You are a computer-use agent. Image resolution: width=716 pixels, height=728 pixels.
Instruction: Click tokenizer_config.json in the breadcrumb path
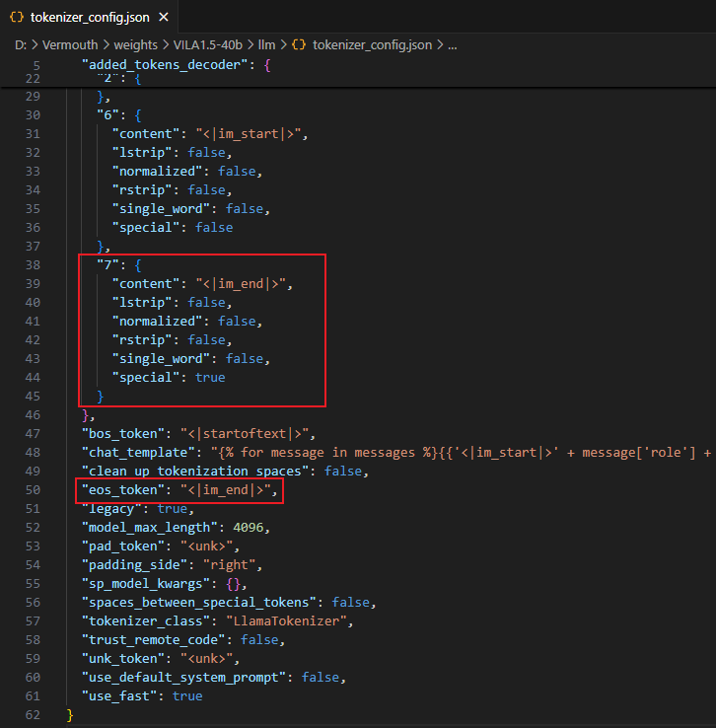point(372,45)
